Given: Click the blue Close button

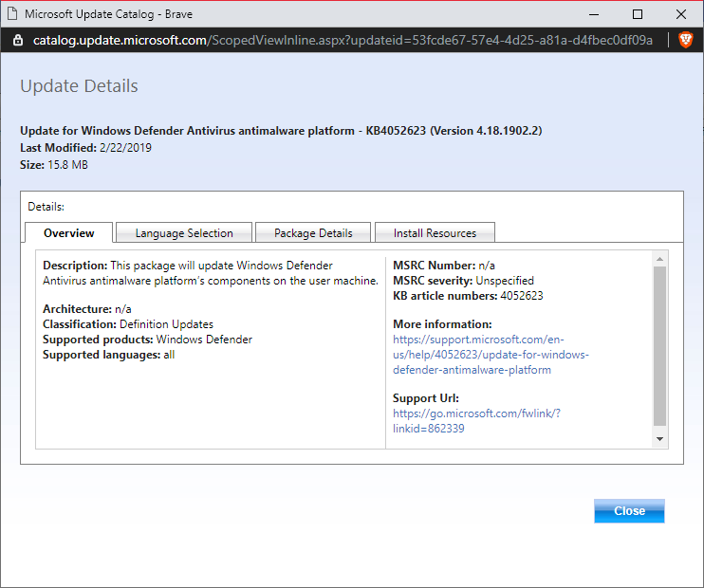Looking at the screenshot, I should (629, 511).
